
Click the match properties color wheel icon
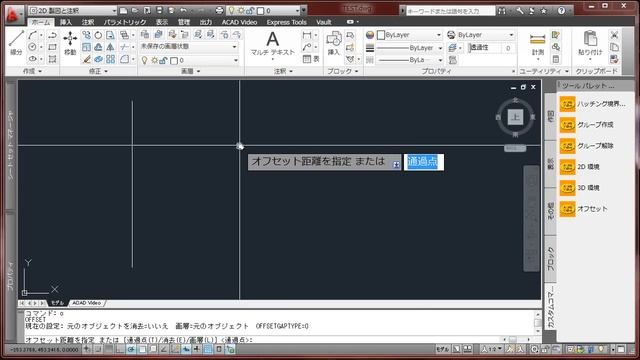[370, 35]
